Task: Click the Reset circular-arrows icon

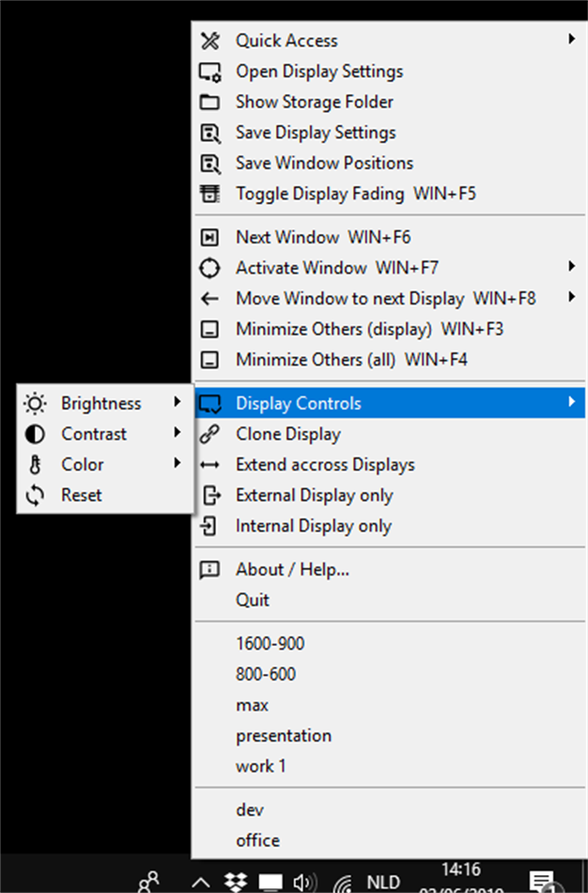Action: (35, 495)
